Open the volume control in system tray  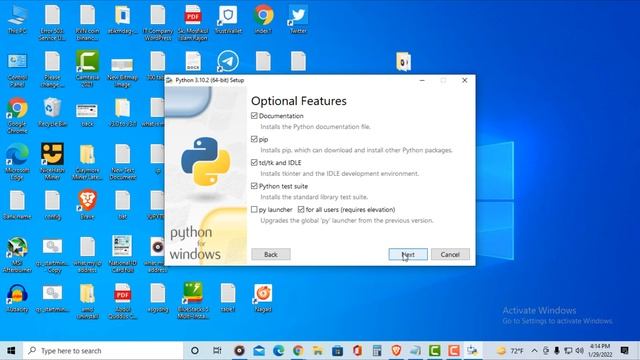580,351
